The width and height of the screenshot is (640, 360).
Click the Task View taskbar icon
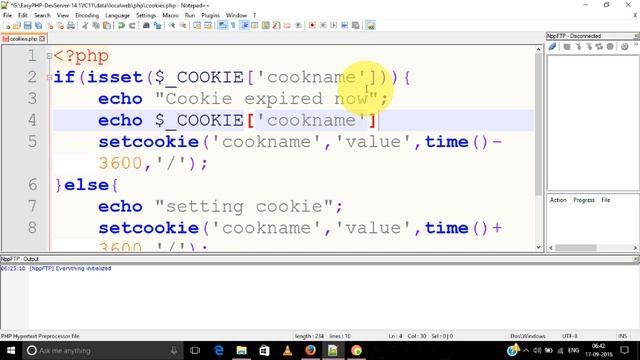[x=196, y=350]
